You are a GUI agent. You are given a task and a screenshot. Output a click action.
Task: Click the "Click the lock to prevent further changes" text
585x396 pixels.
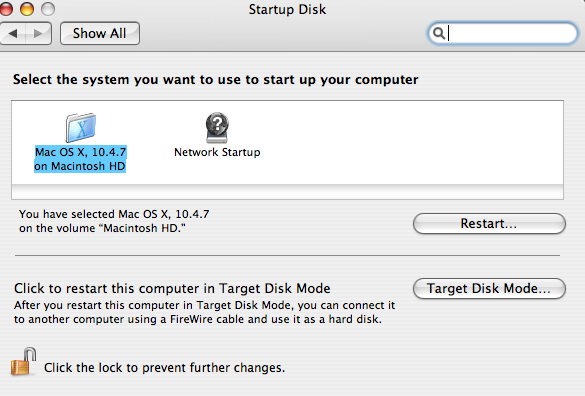click(x=165, y=368)
